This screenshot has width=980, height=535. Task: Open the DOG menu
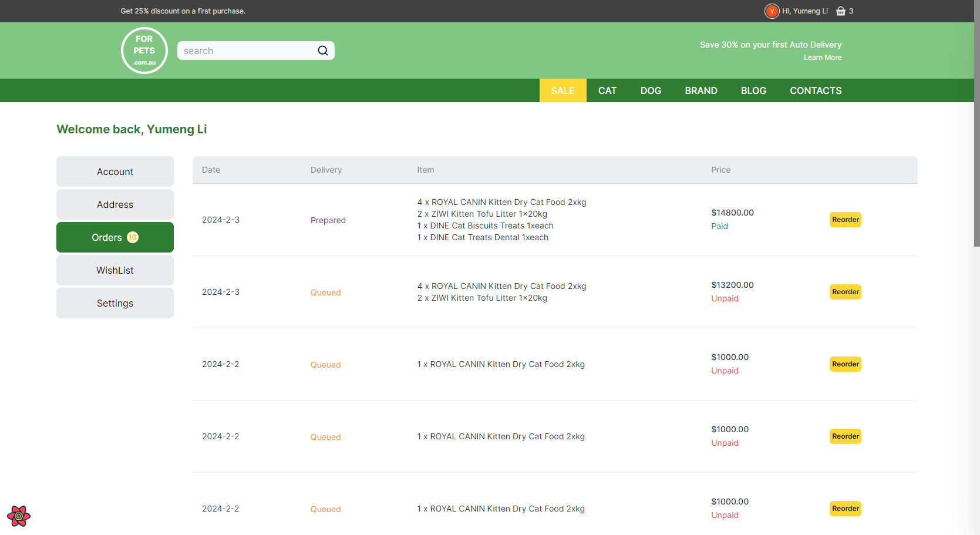point(651,90)
